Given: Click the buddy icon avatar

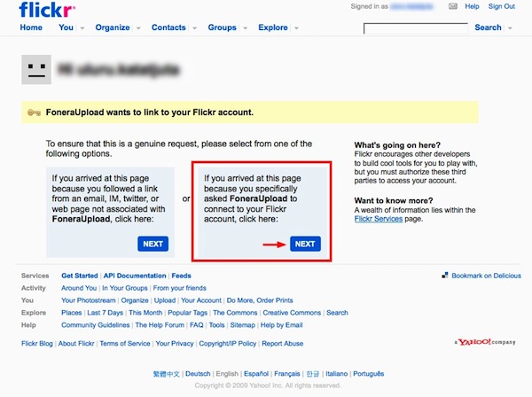Looking at the screenshot, I should [x=36, y=69].
